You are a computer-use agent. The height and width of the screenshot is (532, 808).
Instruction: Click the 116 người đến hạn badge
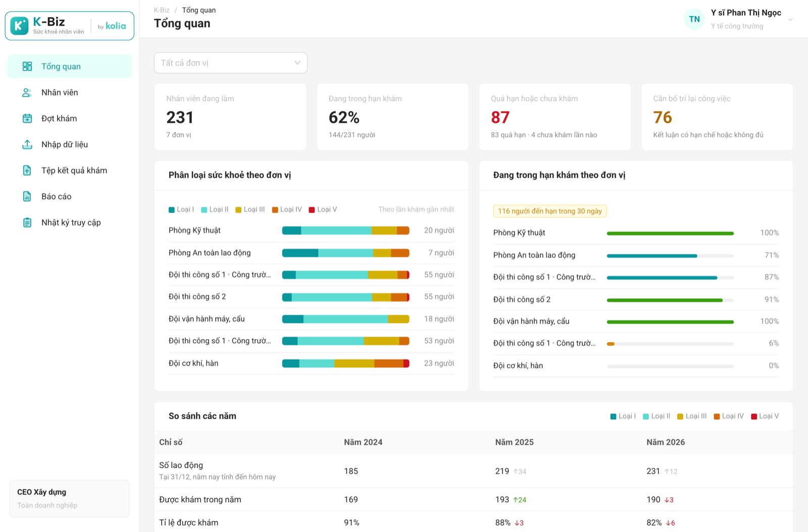point(550,211)
